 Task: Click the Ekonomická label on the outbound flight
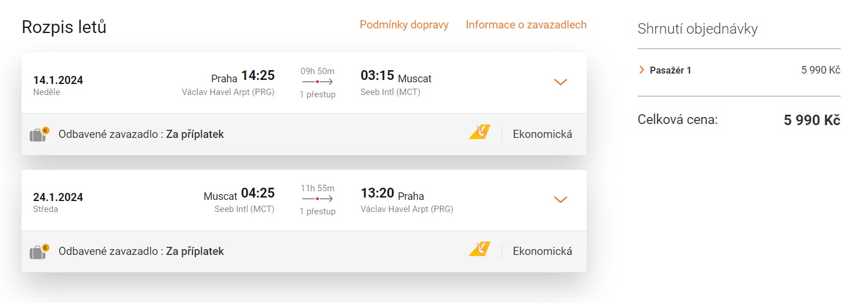click(542, 134)
